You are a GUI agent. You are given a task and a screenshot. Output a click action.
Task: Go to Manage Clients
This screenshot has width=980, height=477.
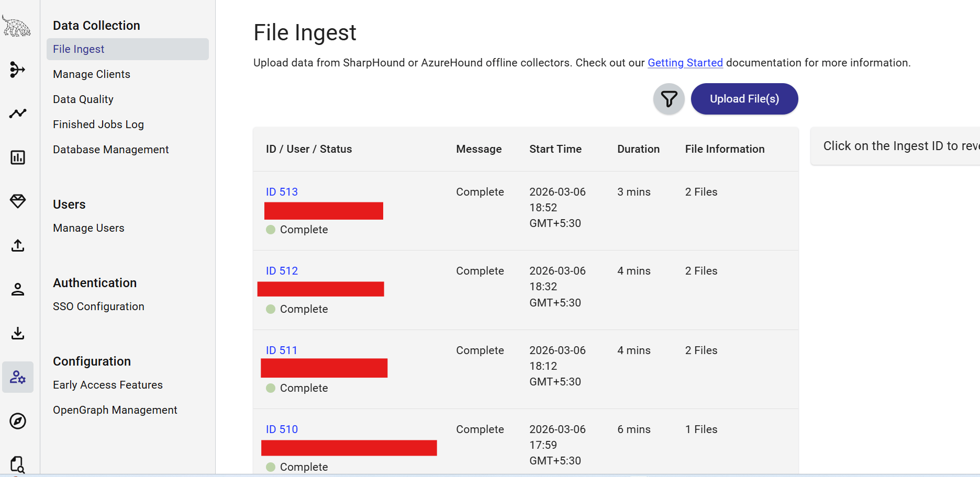pyautogui.click(x=92, y=74)
